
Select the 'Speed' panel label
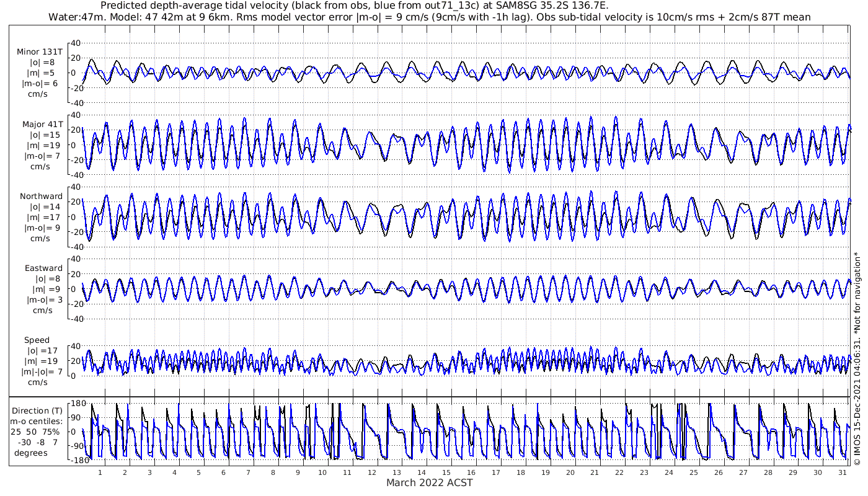(x=37, y=340)
